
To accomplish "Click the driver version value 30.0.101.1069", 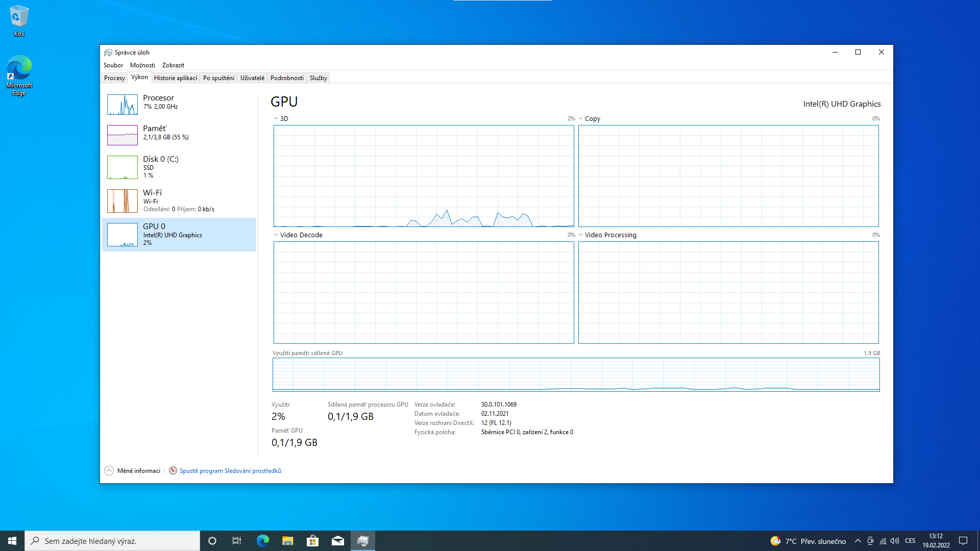I will (x=499, y=405).
